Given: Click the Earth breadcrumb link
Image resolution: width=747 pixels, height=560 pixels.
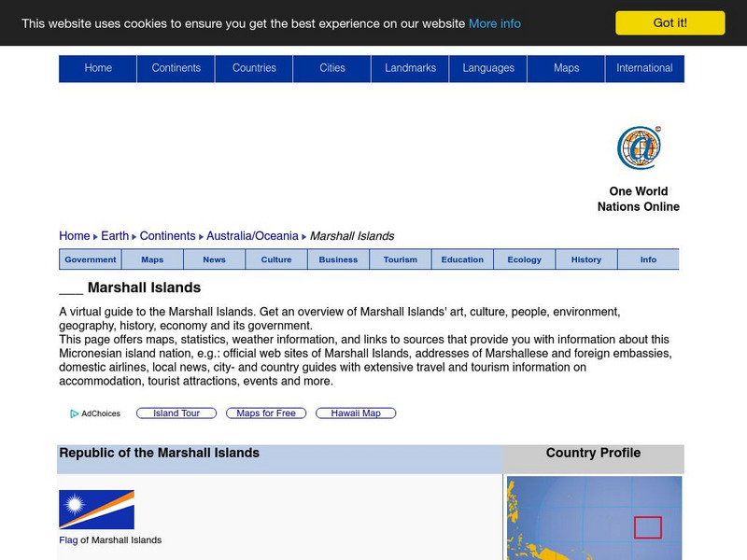Looking at the screenshot, I should tap(115, 235).
